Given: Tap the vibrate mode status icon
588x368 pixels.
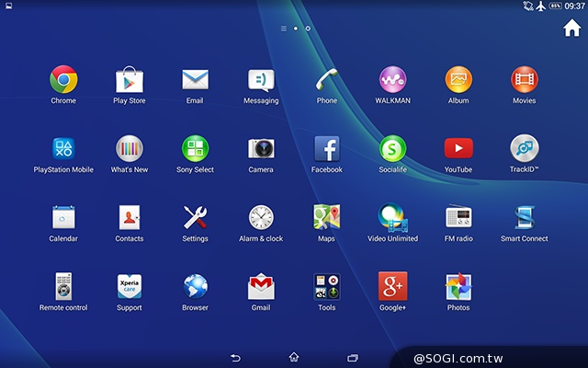Looking at the screenshot, I should coord(528,6).
